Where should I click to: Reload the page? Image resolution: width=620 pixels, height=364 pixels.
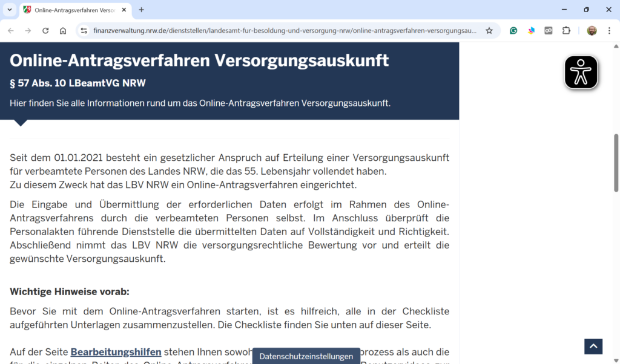click(x=45, y=31)
